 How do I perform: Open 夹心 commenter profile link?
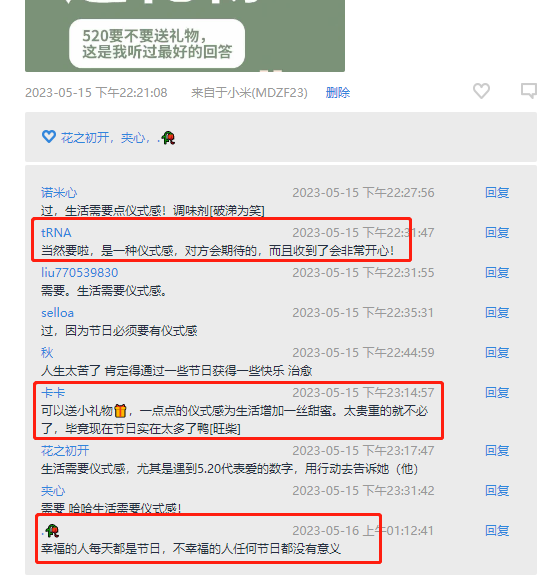pos(53,491)
